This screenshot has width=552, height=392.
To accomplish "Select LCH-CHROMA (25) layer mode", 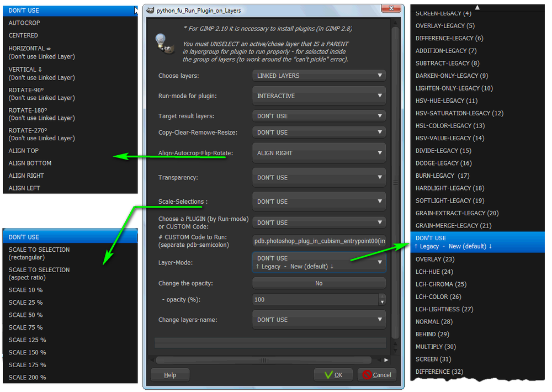I will (477, 284).
